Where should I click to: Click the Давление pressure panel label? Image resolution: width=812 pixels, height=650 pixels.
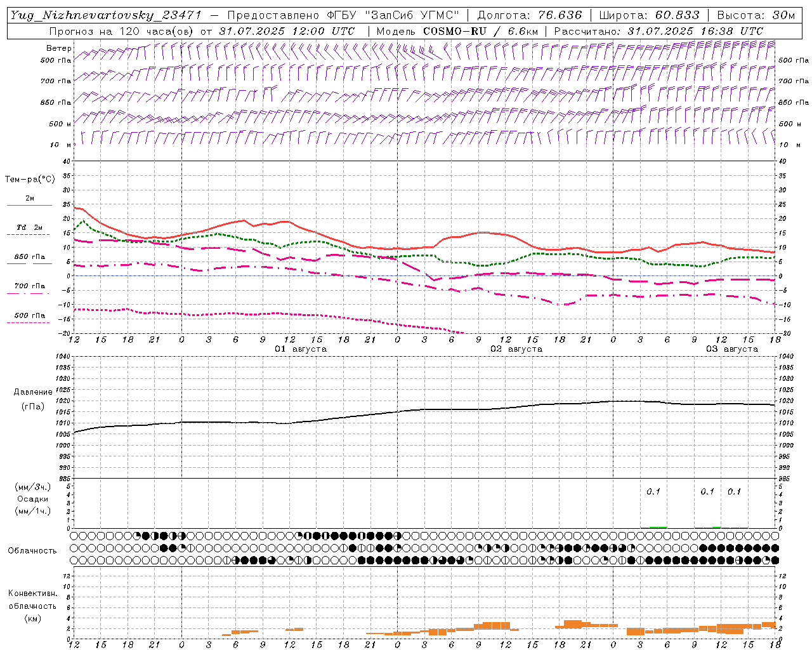[x=33, y=392]
